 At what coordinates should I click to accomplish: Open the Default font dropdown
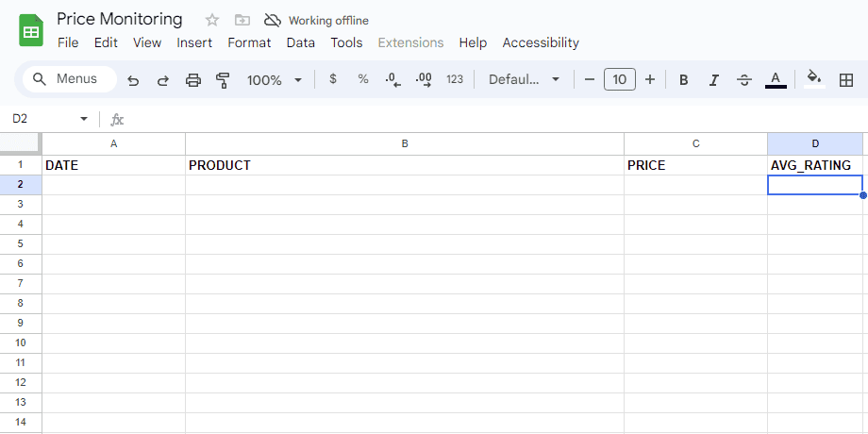coord(524,79)
